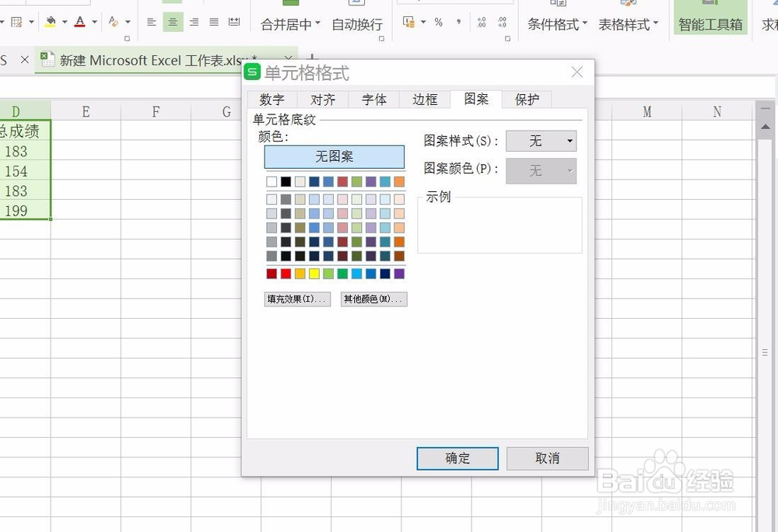Open the 图案样式 pattern style dropdown
The height and width of the screenshot is (532, 778).
[x=541, y=141]
